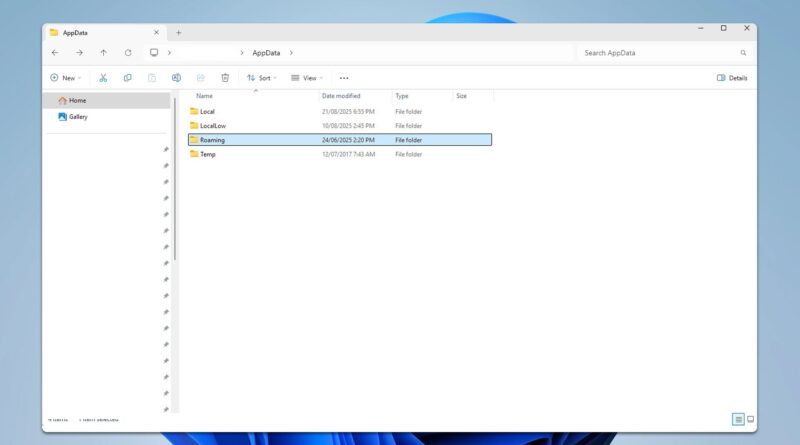The width and height of the screenshot is (800, 445).
Task: Expand the View layout dropdown
Action: point(307,77)
